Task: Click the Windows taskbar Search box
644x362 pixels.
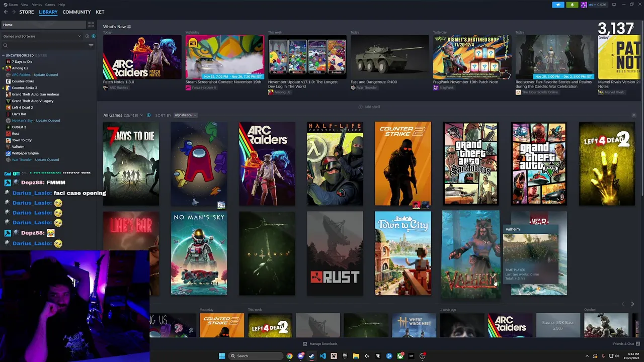Action: point(256,356)
